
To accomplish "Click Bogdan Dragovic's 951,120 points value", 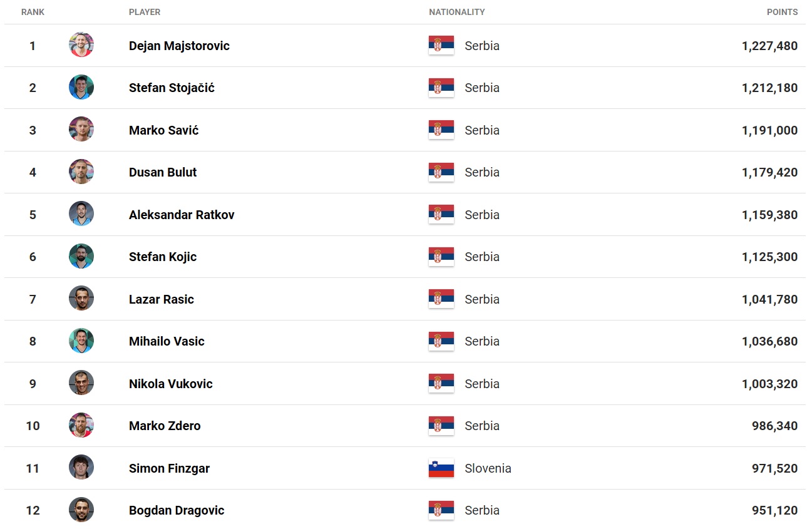I will click(x=774, y=510).
